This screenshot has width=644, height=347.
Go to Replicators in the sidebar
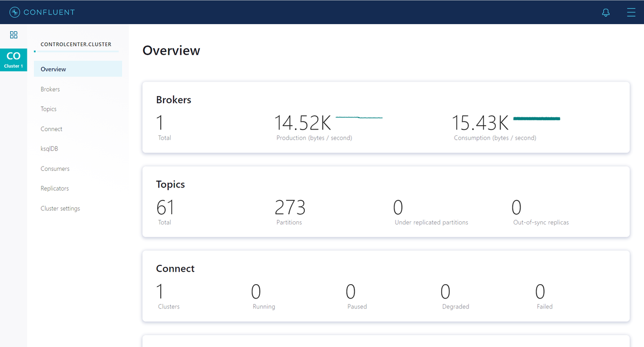pos(55,189)
